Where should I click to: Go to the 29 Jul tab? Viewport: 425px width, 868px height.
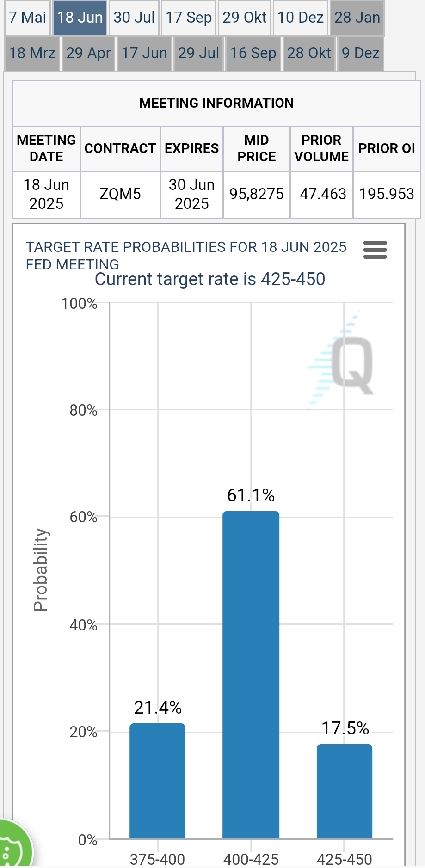tap(199, 53)
